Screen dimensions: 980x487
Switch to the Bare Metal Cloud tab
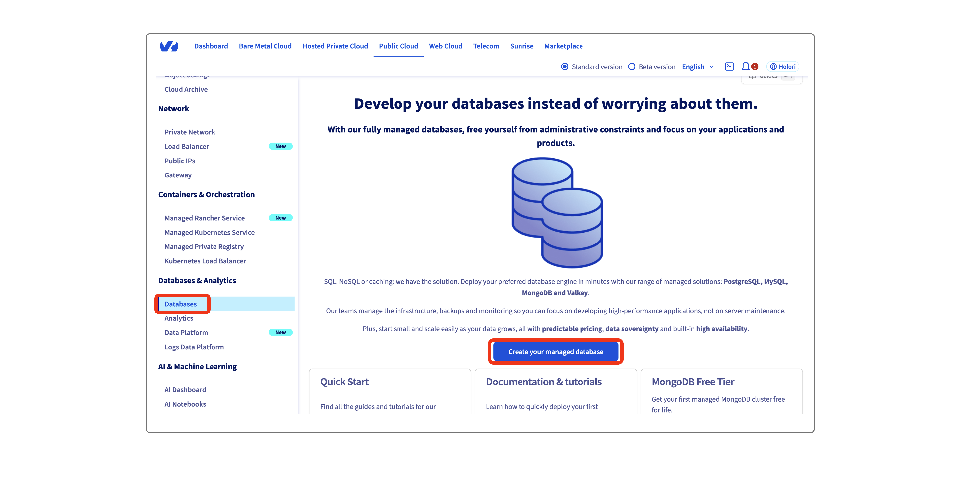coord(265,46)
